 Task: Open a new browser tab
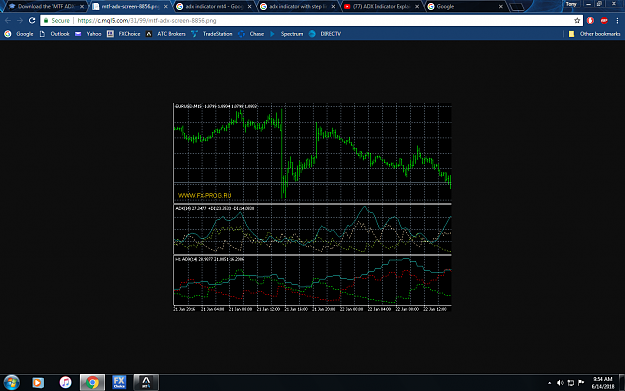(517, 7)
